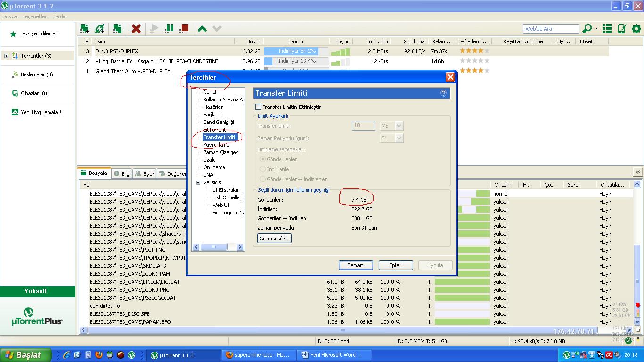This screenshot has width=644, height=362.
Task: Switch to superonline kota taskbar window
Action: click(259, 355)
